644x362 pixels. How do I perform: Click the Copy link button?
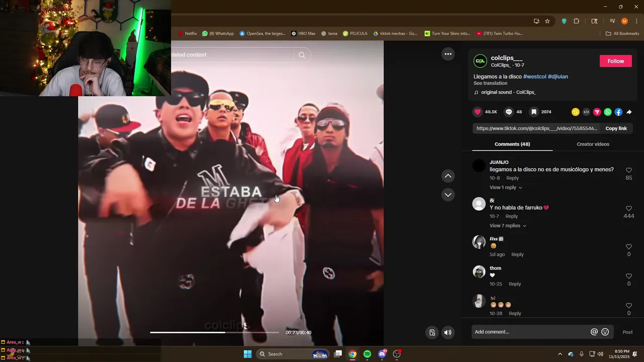pyautogui.click(x=616, y=128)
